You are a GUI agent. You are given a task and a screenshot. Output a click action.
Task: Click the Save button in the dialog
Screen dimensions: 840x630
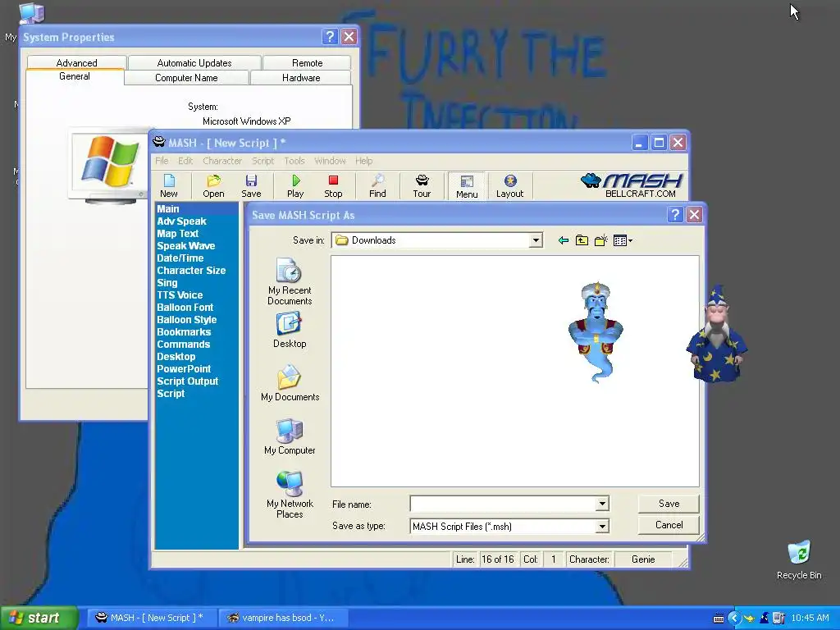[669, 504]
